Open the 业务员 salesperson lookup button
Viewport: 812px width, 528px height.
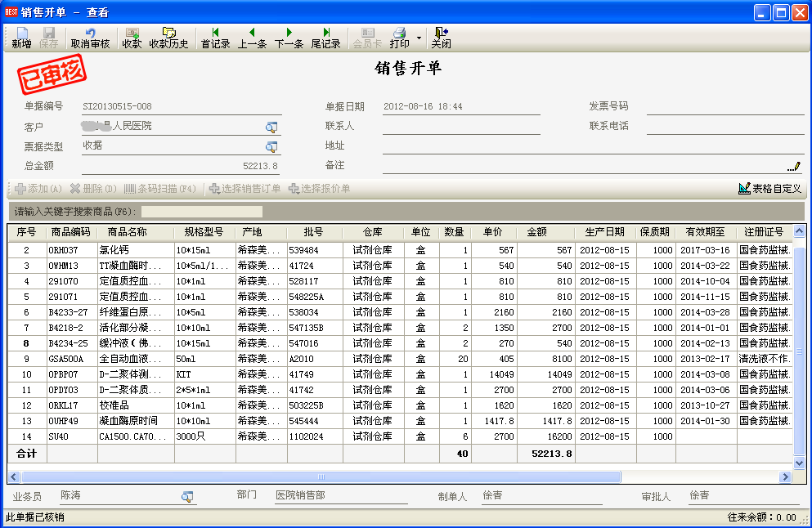187,496
